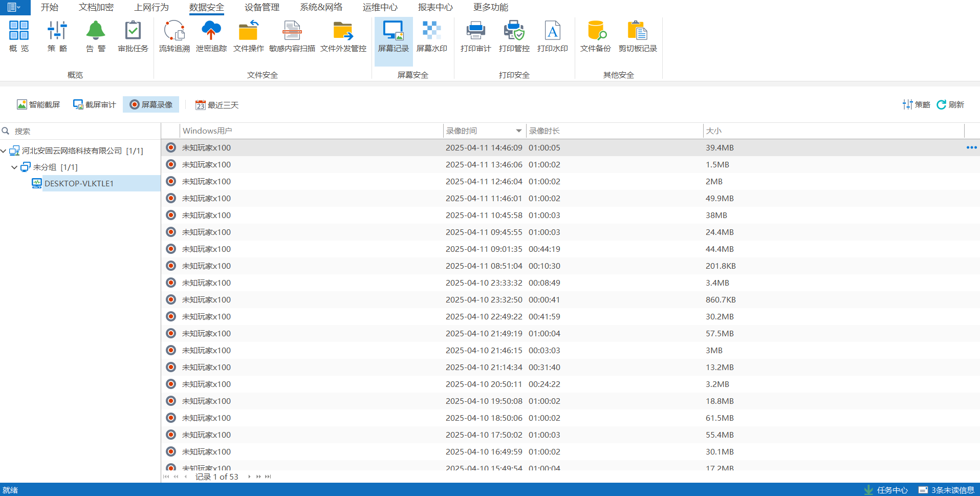Open 流转追溯 file flow tracing
This screenshot has width=980, height=496.
[175, 36]
